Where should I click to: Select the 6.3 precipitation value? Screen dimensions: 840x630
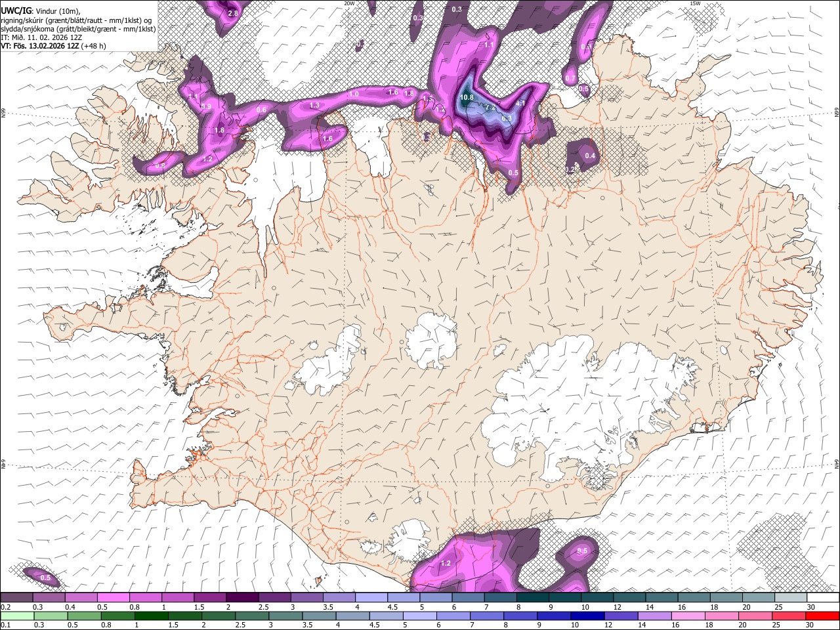[506, 118]
